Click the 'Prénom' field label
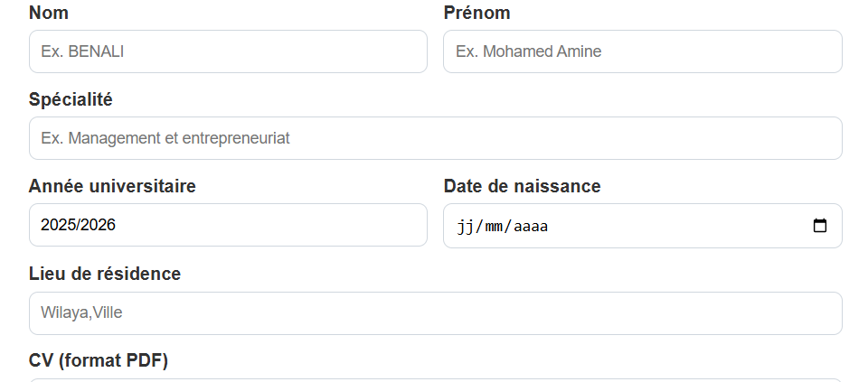This screenshot has width=868, height=382. [476, 13]
